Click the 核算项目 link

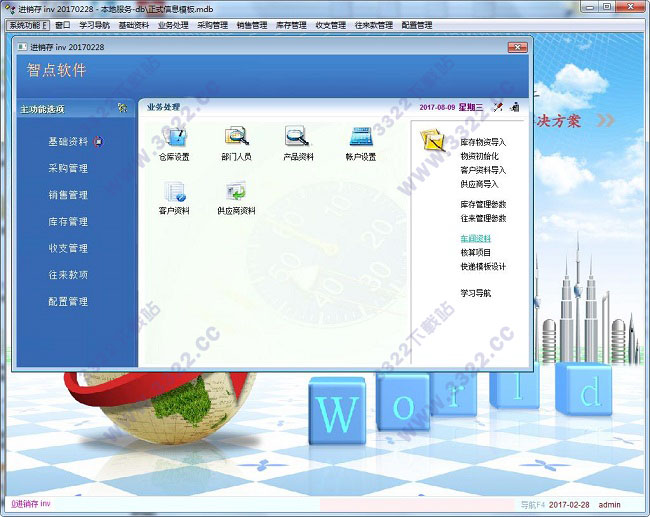pos(475,252)
